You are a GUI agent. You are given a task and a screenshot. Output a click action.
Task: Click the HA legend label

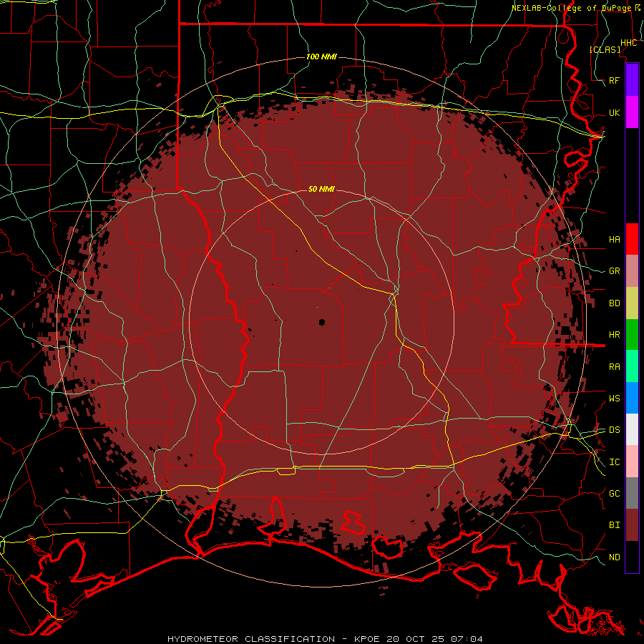click(615, 239)
